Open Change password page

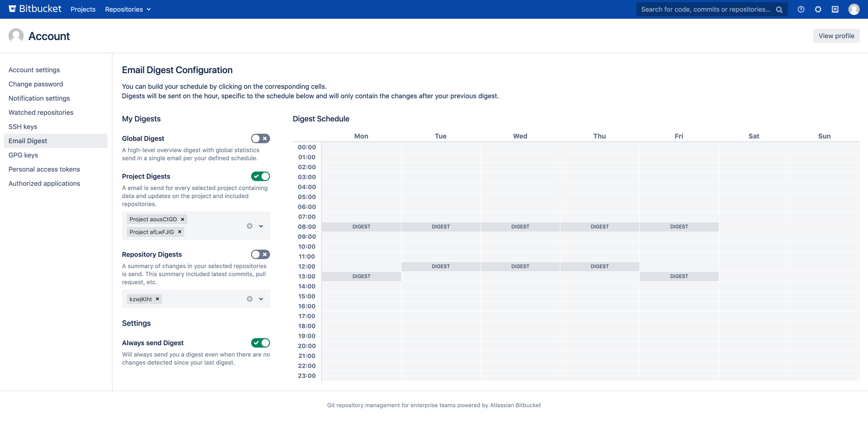click(36, 84)
